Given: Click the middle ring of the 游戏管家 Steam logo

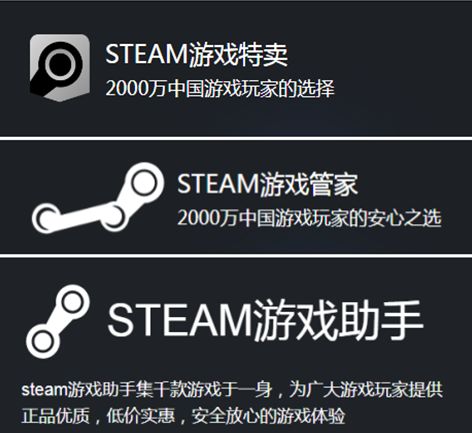Looking at the screenshot, I should pos(113,217).
